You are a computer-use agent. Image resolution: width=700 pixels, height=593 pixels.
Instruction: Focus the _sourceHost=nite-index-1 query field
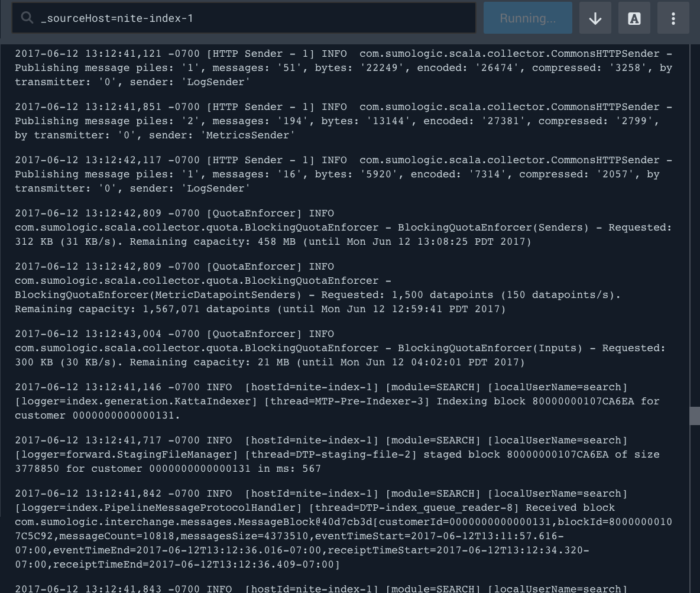(x=254, y=18)
